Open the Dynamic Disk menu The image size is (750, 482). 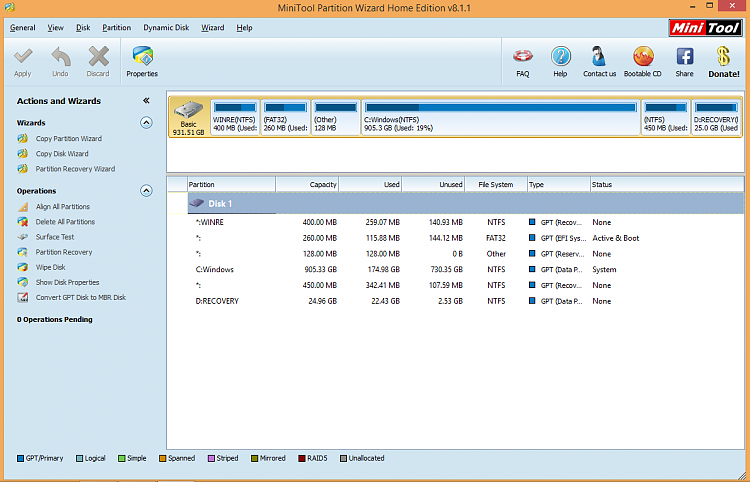166,28
